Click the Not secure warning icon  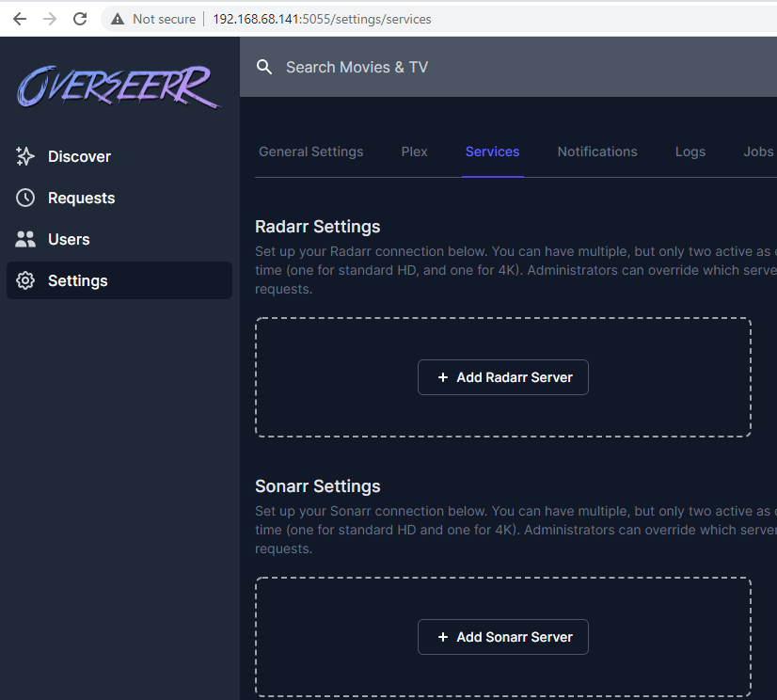tap(118, 20)
